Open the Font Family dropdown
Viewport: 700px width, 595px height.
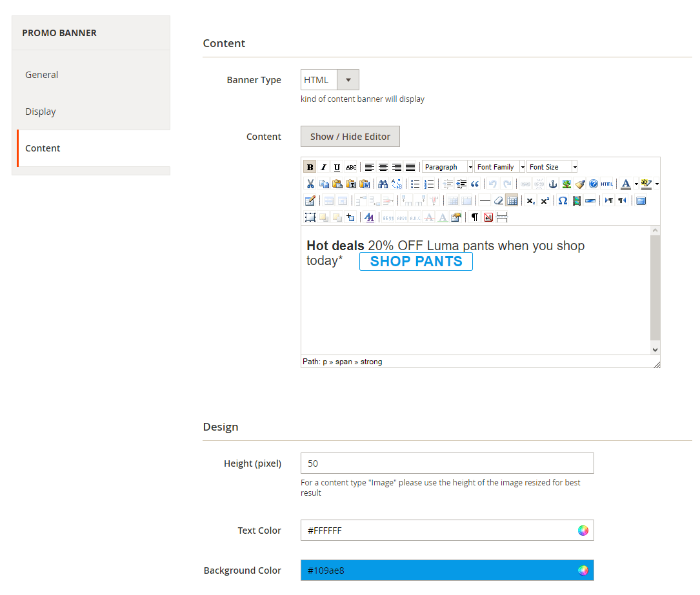coord(500,167)
